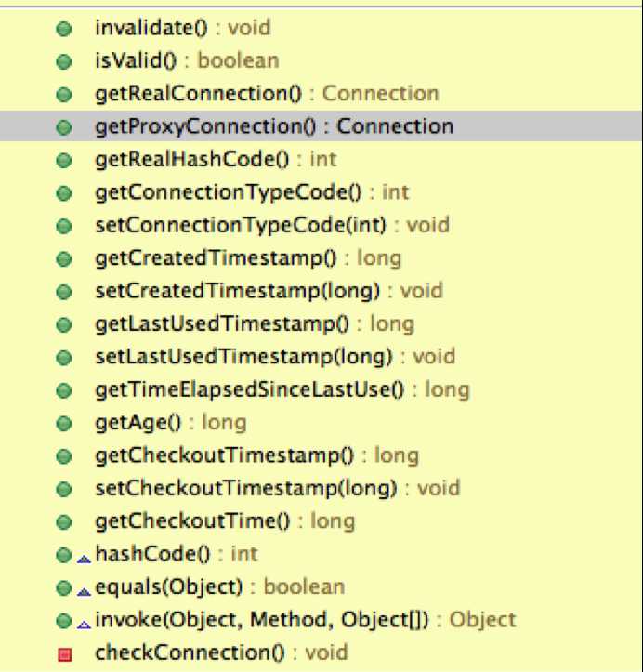
Task: Click the green circle icon next to isValid()
Action: [x=63, y=61]
